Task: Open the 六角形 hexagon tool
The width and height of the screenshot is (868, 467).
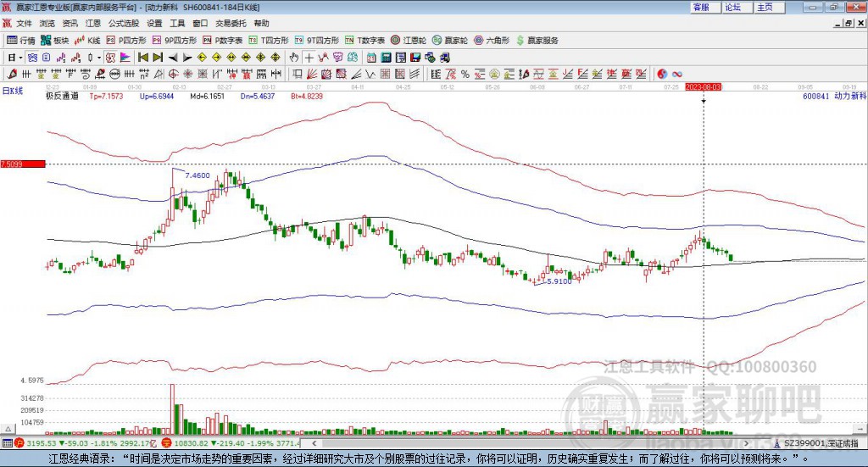Action: point(492,41)
